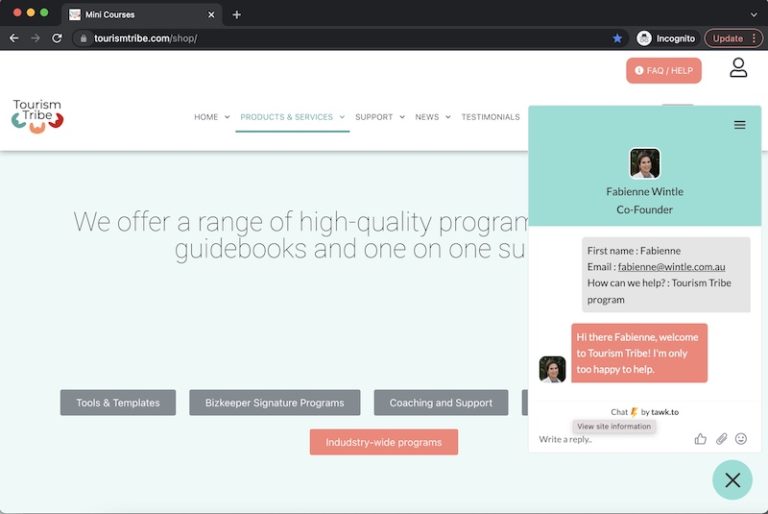Open the SUPPORT navigation item
The width and height of the screenshot is (768, 514).
pos(374,117)
